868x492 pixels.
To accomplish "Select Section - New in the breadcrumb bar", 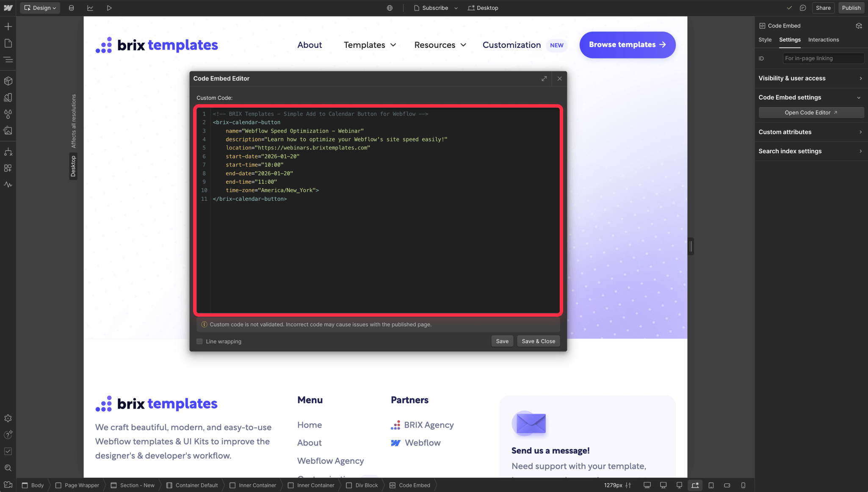I will (x=133, y=485).
